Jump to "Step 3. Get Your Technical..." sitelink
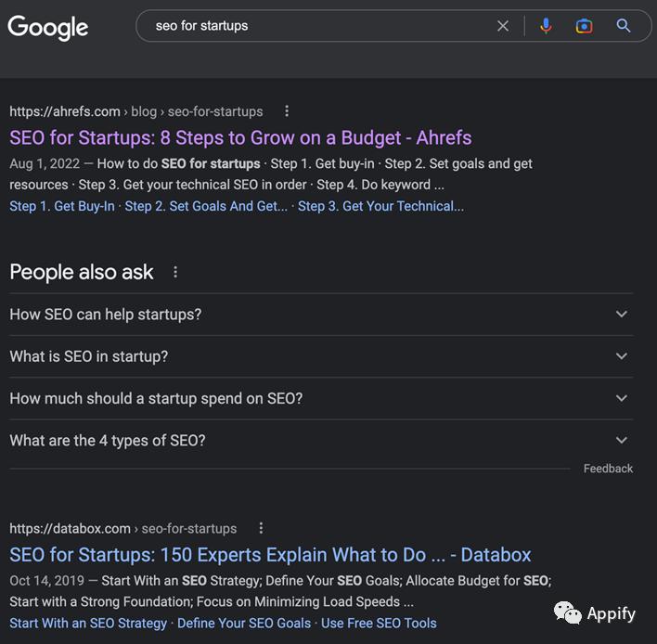This screenshot has height=644, width=657. tap(380, 206)
